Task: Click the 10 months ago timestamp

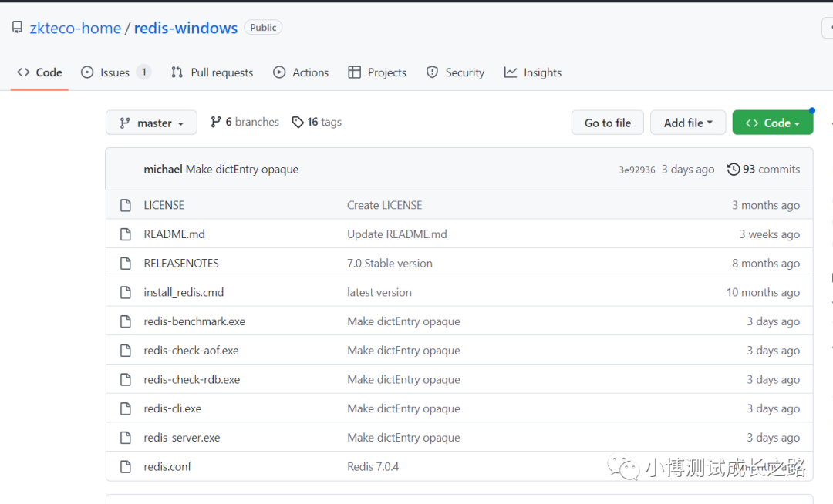Action: coord(763,292)
